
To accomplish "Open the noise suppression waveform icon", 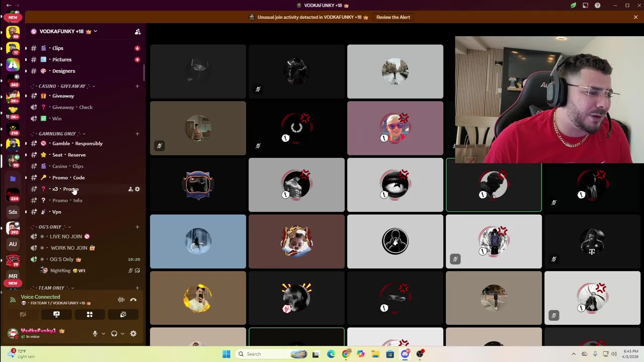I will pos(121,300).
